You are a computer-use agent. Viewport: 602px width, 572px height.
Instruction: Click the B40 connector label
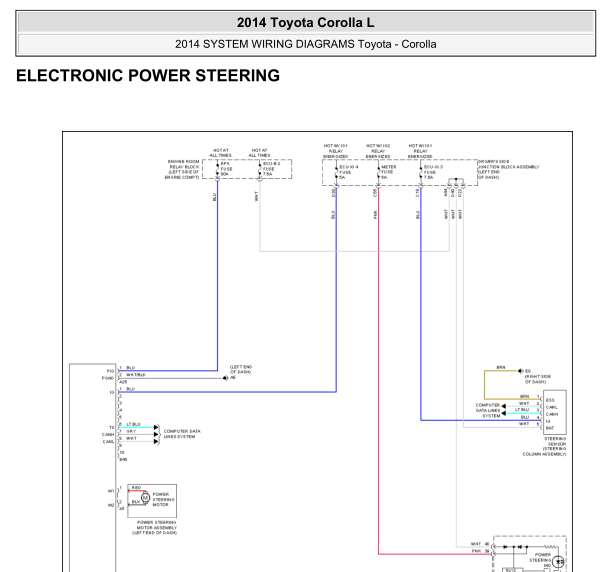coord(123,459)
